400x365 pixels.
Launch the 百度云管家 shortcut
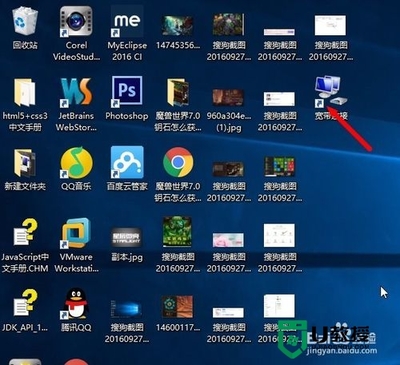127,162
